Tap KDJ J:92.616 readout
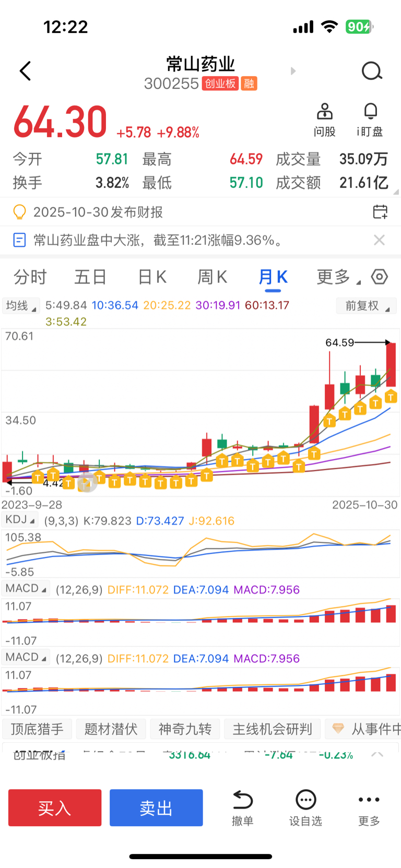This screenshot has height=868, width=401. (x=211, y=521)
